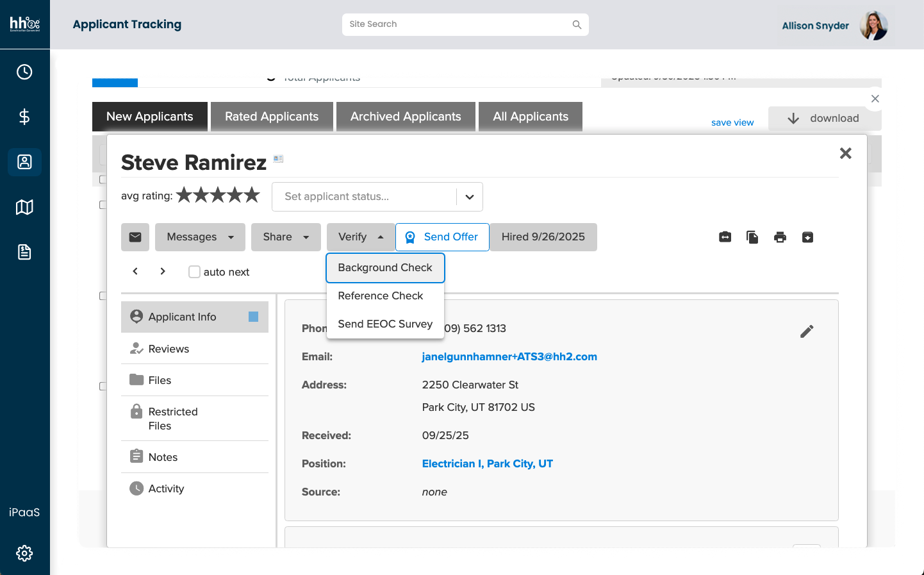924x575 pixels.
Task: Expand the Messages dropdown
Action: 200,237
